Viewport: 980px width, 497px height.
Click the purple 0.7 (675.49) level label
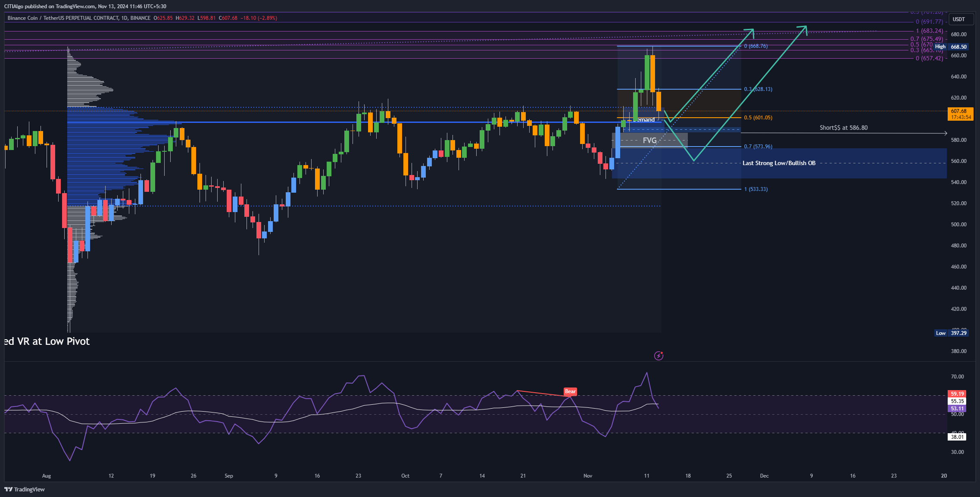(927, 39)
